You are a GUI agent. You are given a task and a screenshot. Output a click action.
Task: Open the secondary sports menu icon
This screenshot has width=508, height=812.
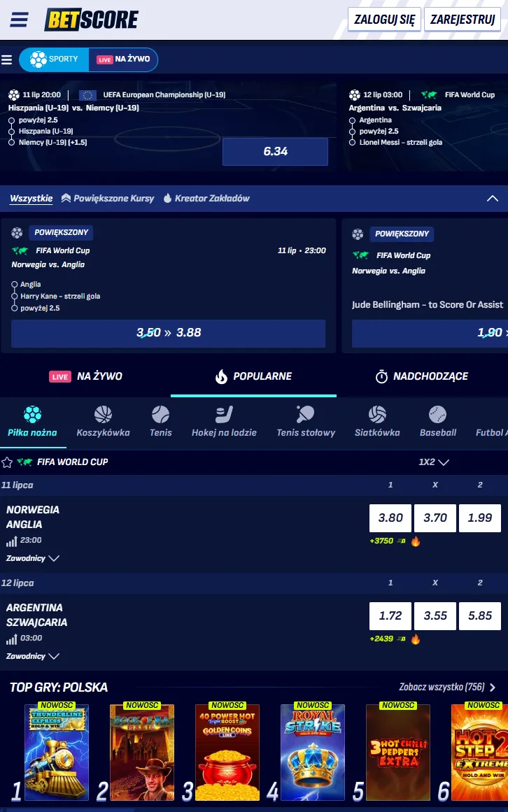[7, 59]
